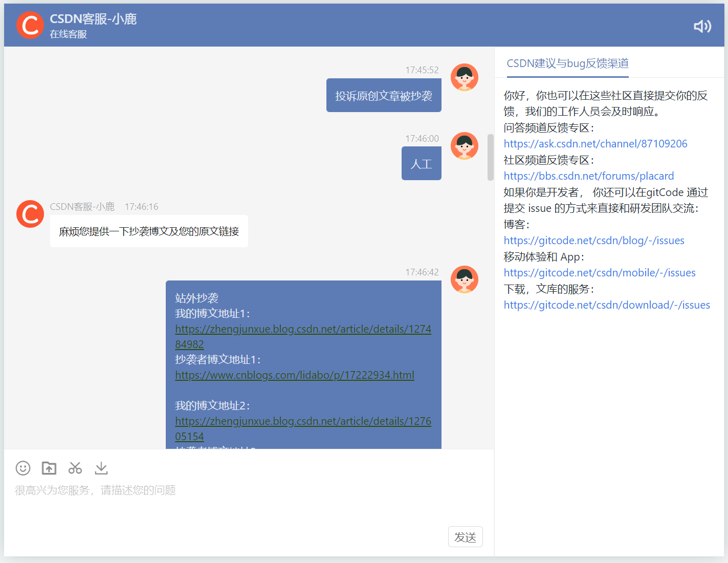Click the 博客： label in feedback panel
Viewport: 728px width, 563px height.
pos(517,224)
